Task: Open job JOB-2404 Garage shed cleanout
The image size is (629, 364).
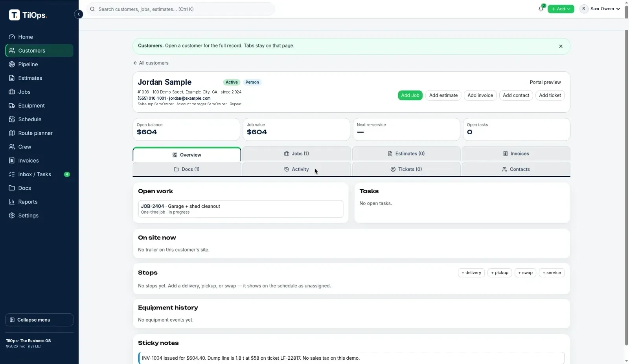Action: 241,209
